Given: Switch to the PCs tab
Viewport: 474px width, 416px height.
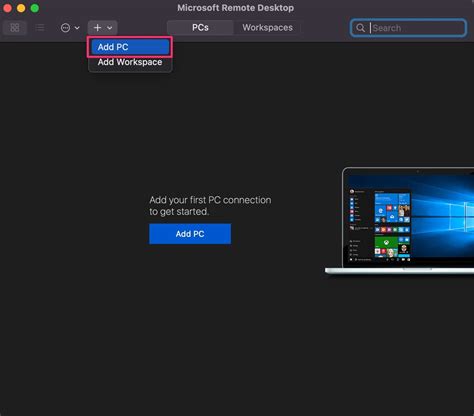Looking at the screenshot, I should click(200, 28).
